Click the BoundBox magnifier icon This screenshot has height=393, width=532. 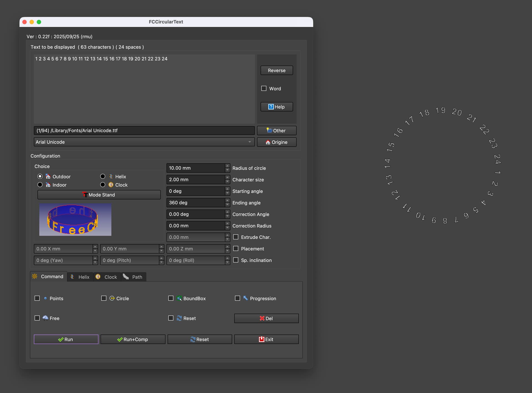click(179, 298)
